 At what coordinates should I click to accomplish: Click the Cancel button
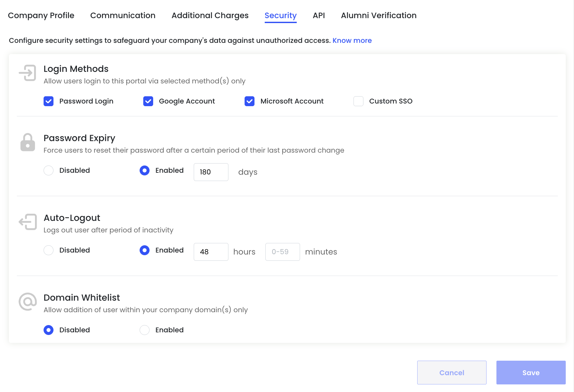[x=452, y=373]
